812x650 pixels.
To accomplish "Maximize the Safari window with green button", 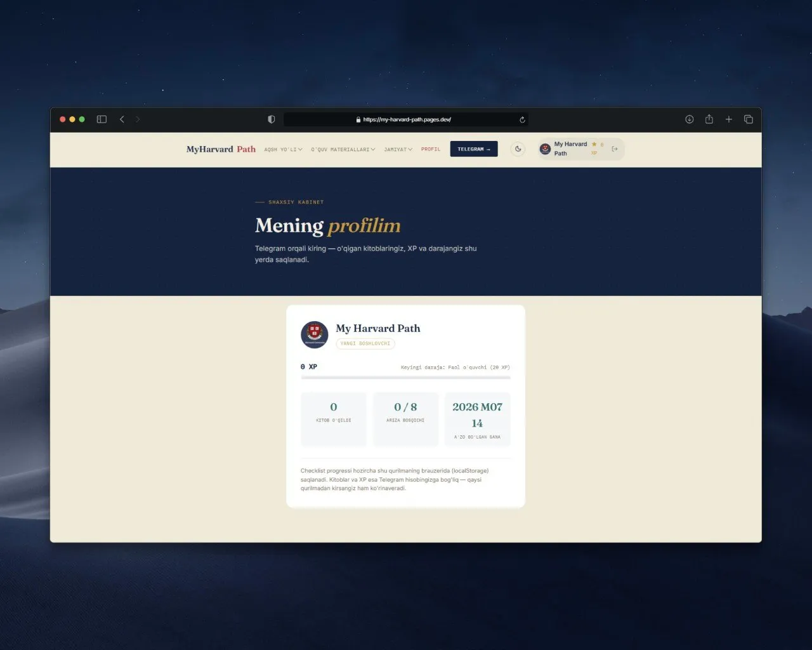I will click(82, 119).
